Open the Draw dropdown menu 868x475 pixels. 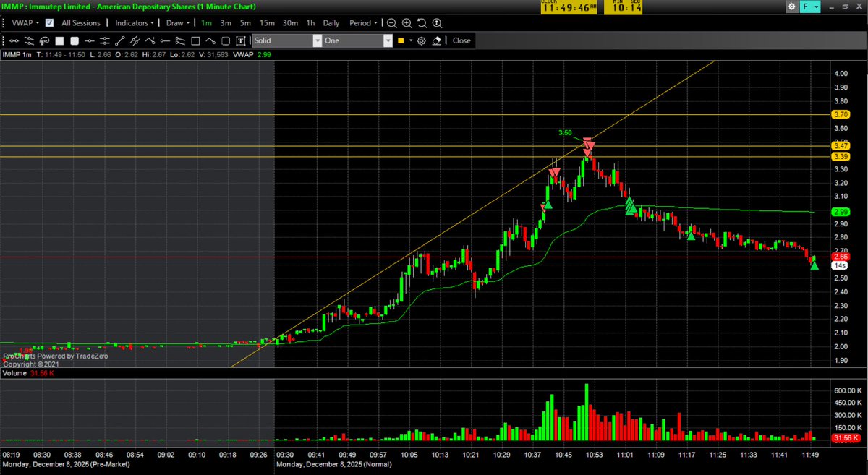coord(178,22)
